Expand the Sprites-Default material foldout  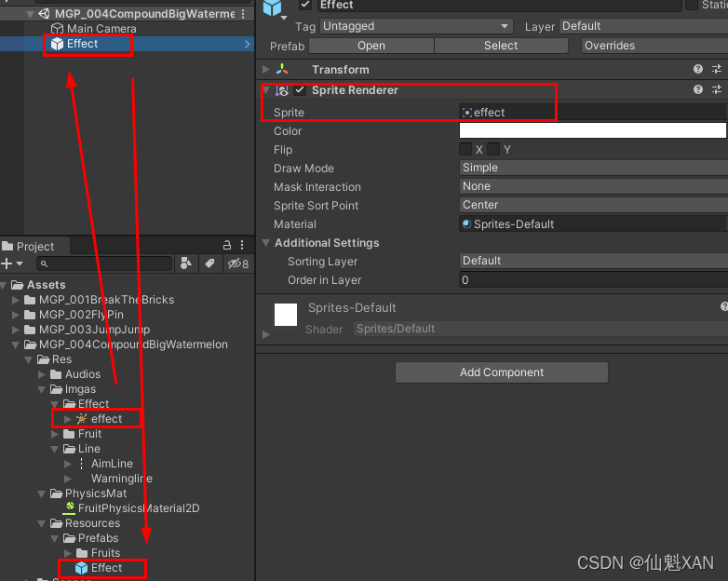click(266, 334)
